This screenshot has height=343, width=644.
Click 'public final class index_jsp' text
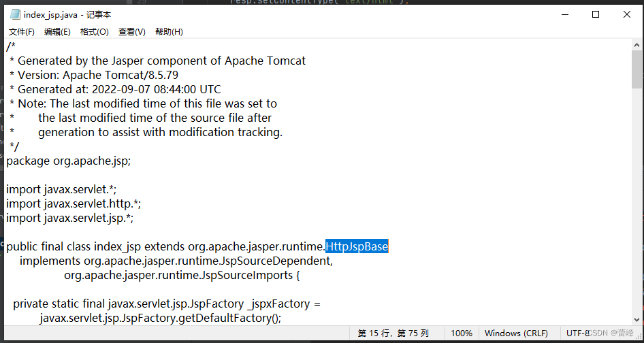click(74, 246)
